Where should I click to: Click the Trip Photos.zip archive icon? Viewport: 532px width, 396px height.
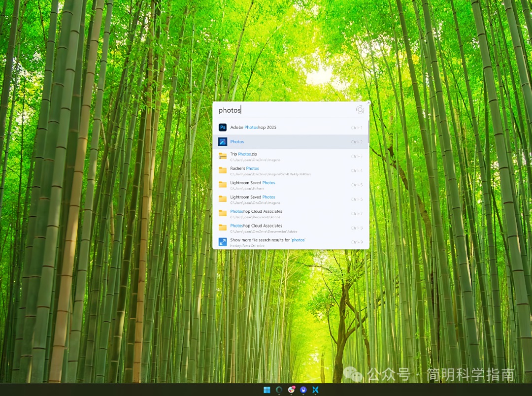pyautogui.click(x=223, y=156)
